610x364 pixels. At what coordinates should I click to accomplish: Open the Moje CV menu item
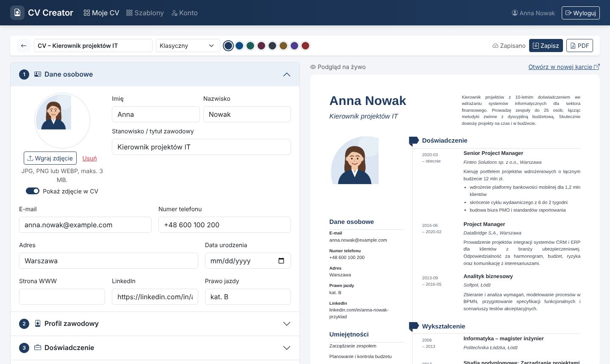[x=102, y=13]
